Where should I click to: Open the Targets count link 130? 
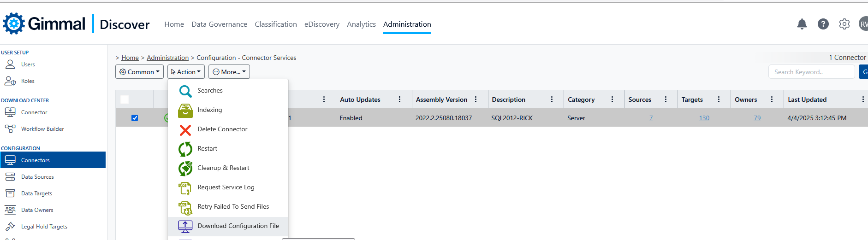(704, 118)
